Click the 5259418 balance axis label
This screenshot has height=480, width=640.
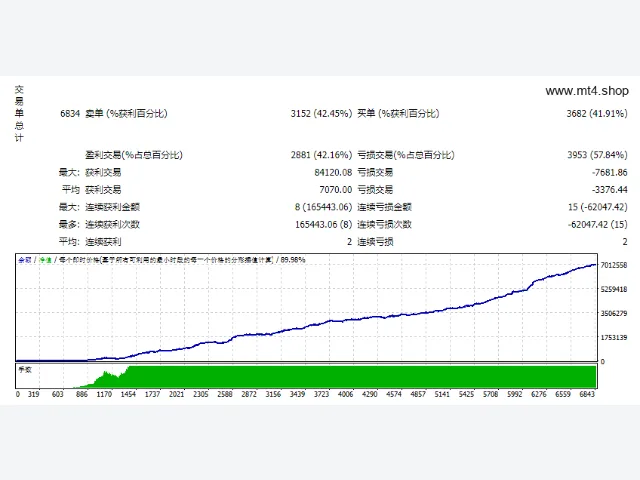pyautogui.click(x=613, y=289)
